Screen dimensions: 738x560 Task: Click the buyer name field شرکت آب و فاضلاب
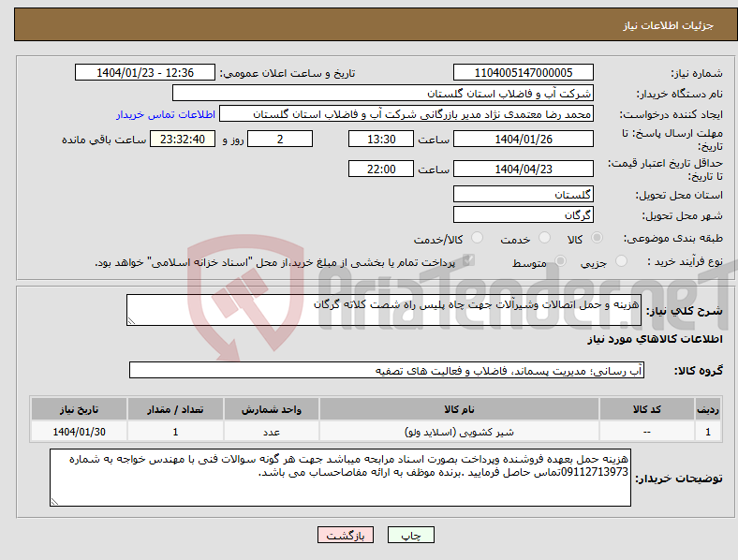pos(383,93)
